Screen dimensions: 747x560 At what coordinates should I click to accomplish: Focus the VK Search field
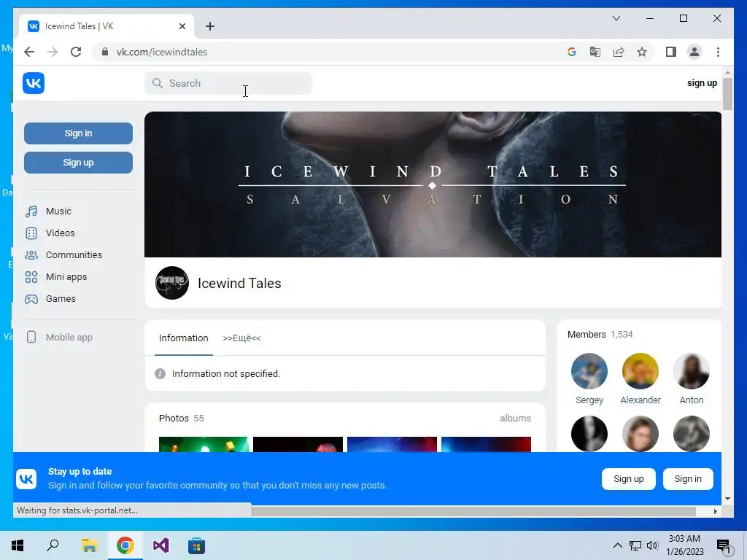click(x=228, y=83)
